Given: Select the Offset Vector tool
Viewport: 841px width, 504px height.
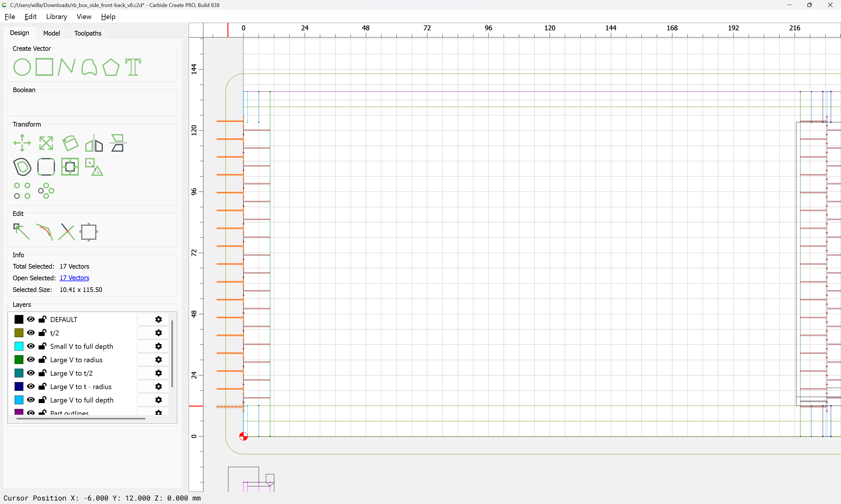Looking at the screenshot, I should point(22,167).
